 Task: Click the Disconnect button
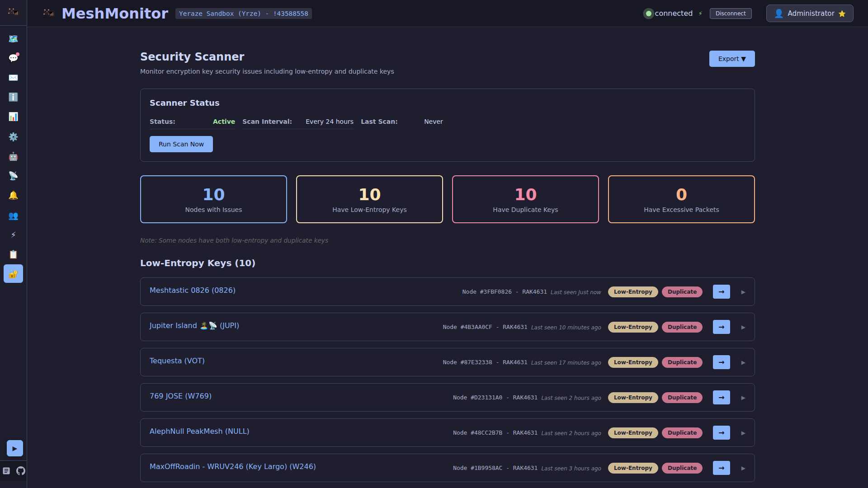tap(730, 14)
